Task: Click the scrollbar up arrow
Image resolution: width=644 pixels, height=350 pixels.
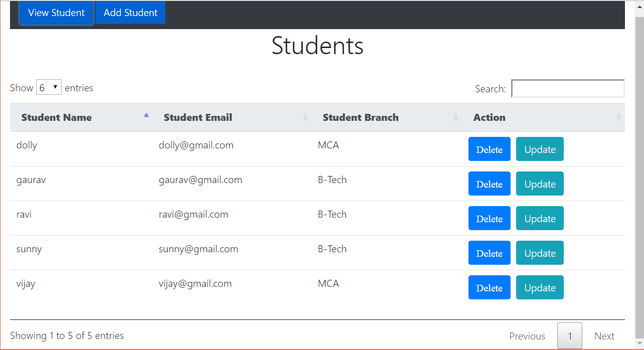Action: 639,5
